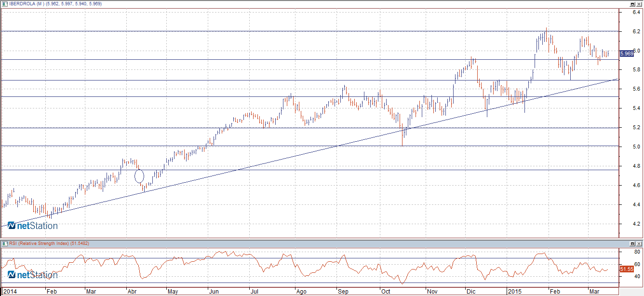Click the RSI value label 51.55
The image size is (644, 296).
click(x=626, y=269)
